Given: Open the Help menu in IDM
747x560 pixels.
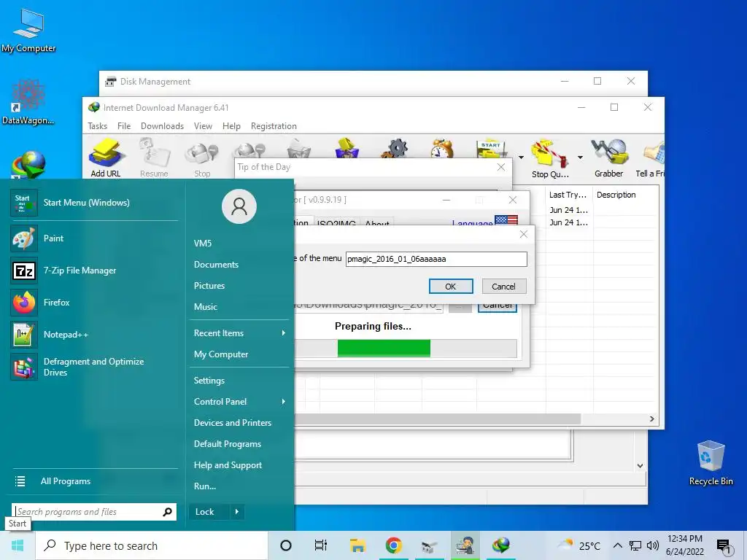Looking at the screenshot, I should (231, 126).
